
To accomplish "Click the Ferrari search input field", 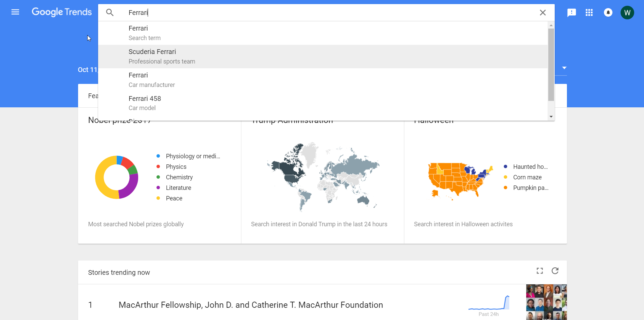I will [306, 13].
